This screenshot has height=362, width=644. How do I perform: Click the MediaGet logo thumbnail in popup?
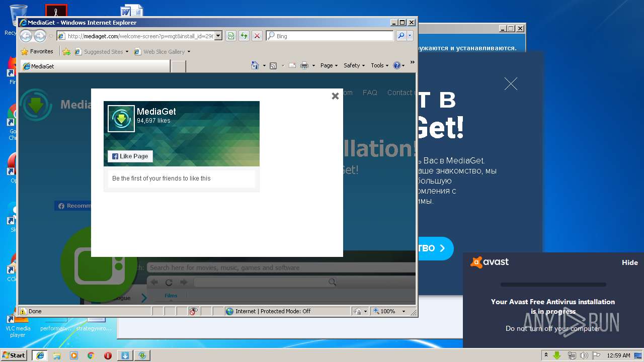(x=121, y=119)
